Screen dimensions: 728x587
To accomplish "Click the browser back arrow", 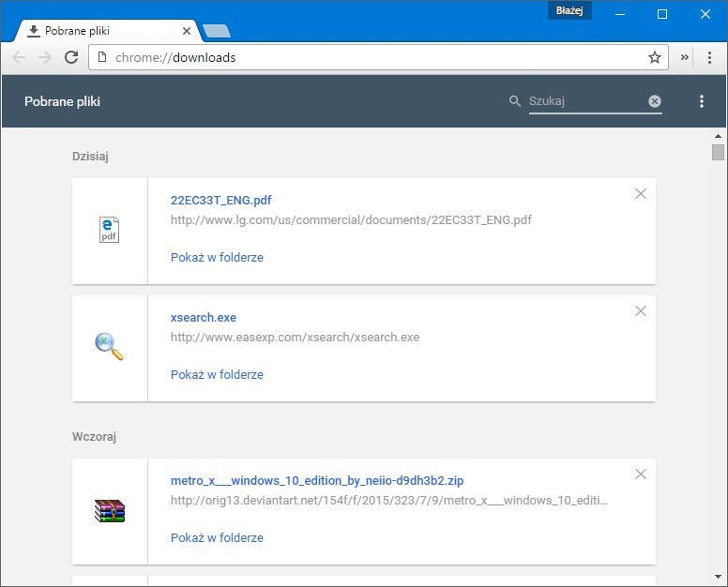I will [x=19, y=57].
